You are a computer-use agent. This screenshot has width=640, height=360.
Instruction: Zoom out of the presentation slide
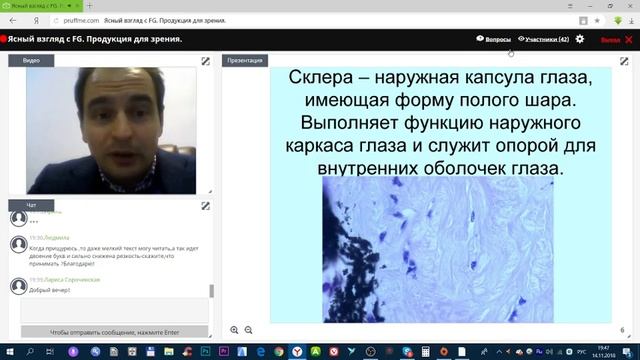pos(249,330)
